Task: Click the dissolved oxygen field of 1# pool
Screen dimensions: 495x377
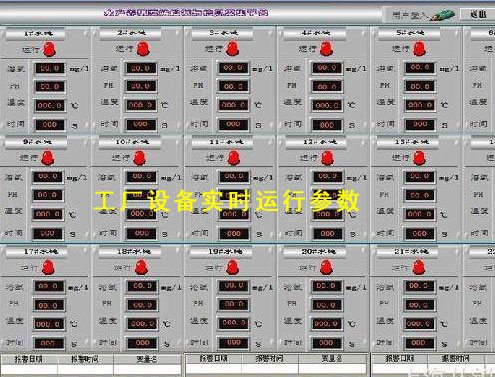Action: tap(49, 69)
